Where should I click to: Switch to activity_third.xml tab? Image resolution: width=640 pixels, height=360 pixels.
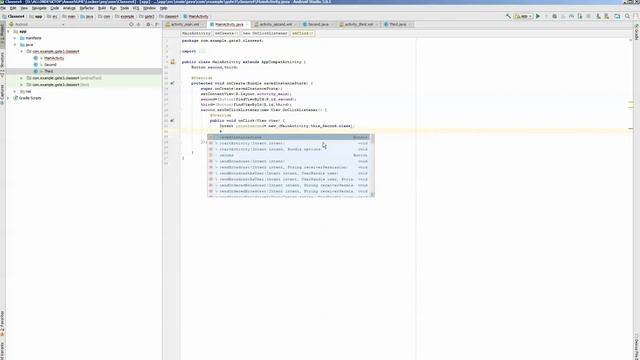(359, 24)
